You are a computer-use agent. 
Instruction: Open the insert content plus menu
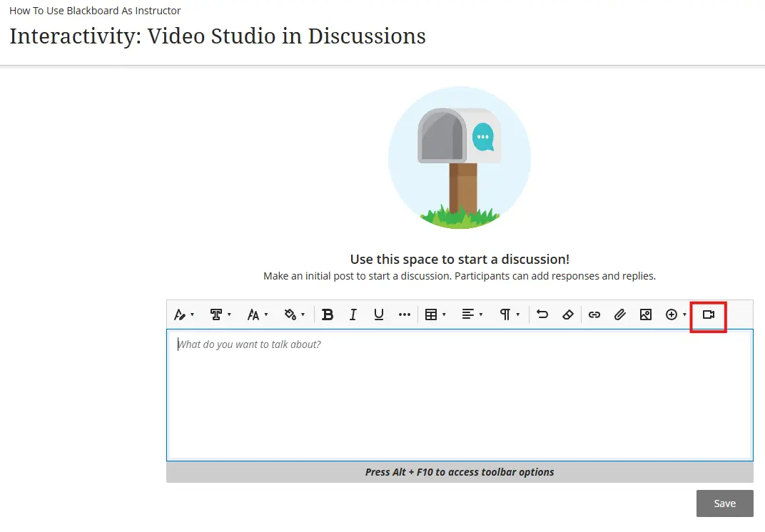tap(675, 314)
